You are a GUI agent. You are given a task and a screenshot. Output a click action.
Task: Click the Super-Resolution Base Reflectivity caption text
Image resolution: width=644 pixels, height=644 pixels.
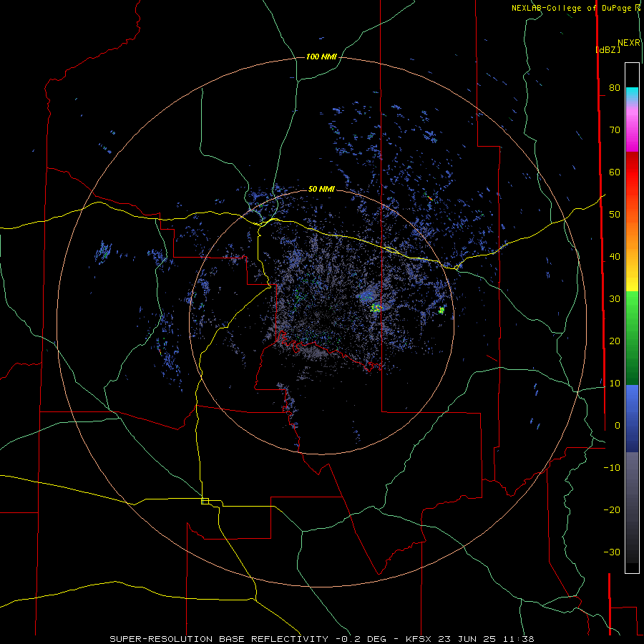click(x=219, y=639)
